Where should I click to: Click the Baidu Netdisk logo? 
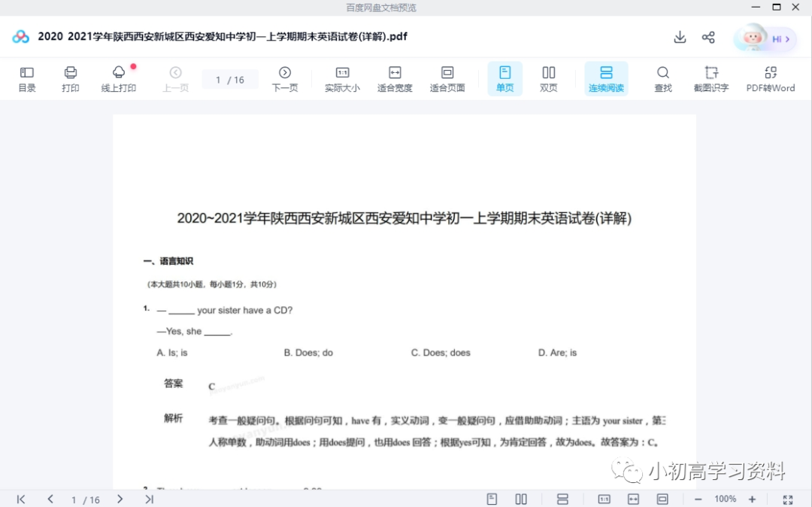(21, 37)
